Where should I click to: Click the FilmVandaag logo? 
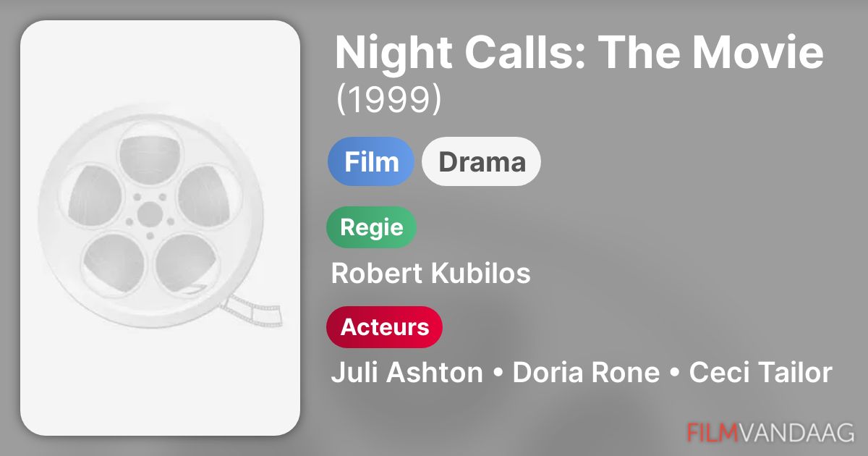tap(771, 432)
